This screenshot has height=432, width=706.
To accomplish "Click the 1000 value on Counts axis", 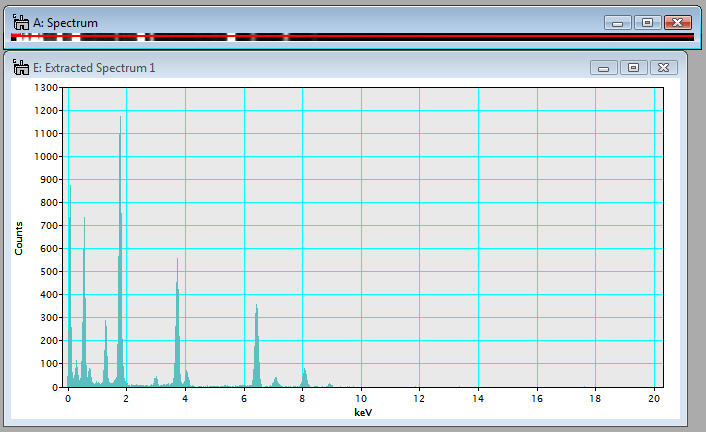I will [46, 156].
